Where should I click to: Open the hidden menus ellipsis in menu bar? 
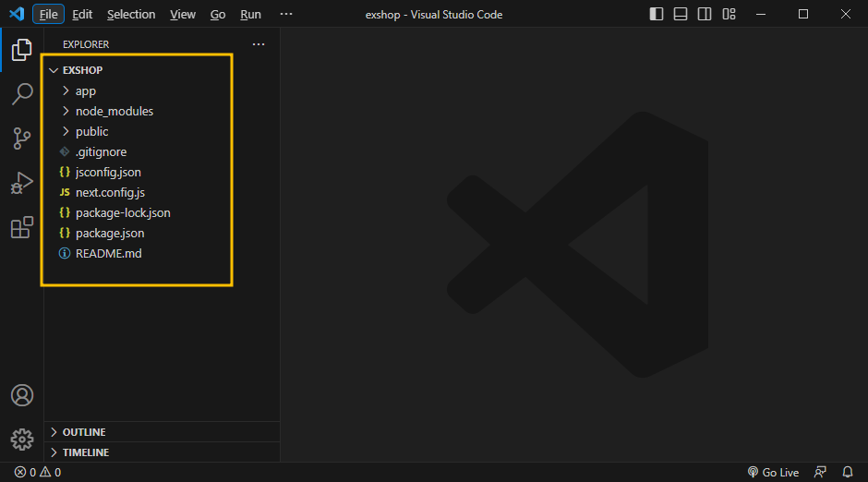pos(285,14)
